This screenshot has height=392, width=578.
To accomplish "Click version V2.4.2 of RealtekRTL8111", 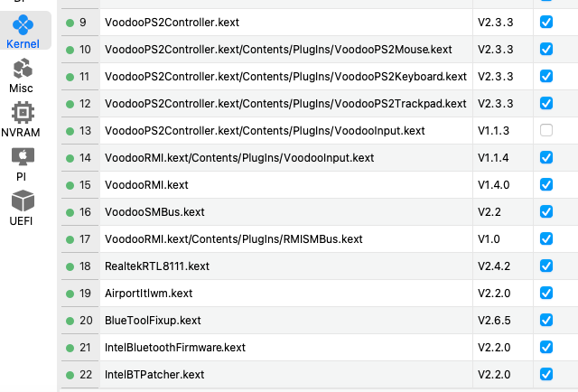I will (494, 266).
